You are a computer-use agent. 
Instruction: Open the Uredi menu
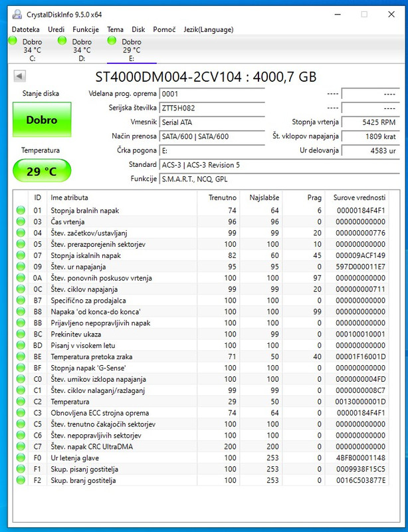point(56,29)
